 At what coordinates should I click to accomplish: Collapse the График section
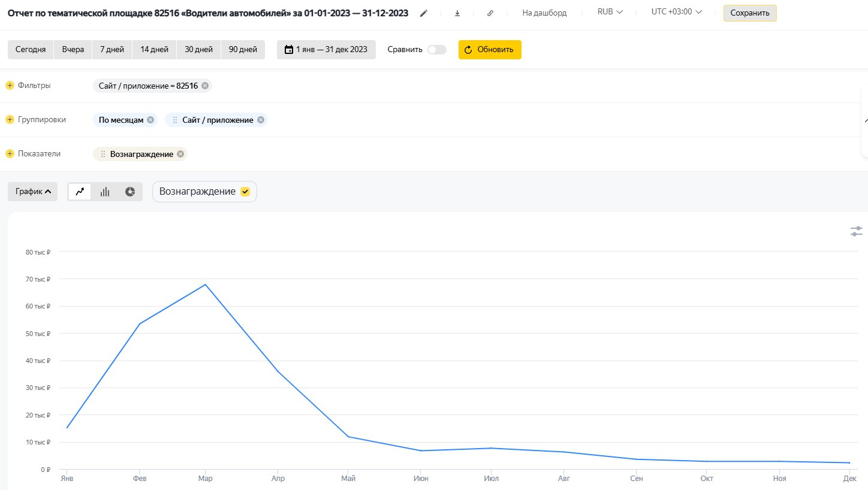(33, 192)
